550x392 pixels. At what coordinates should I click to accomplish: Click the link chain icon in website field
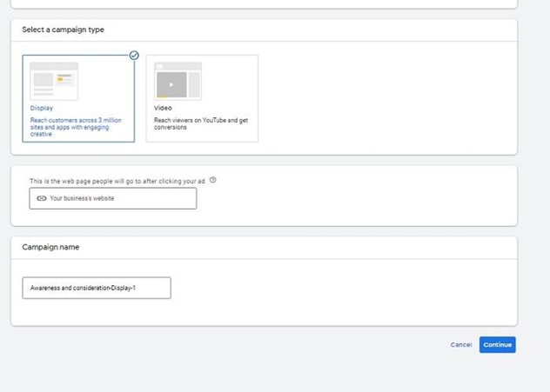[41, 198]
